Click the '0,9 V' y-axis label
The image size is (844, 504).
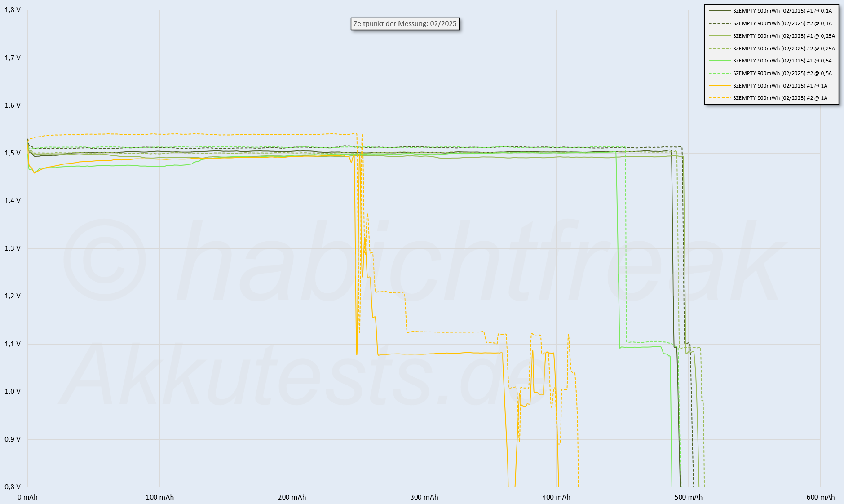click(x=13, y=439)
